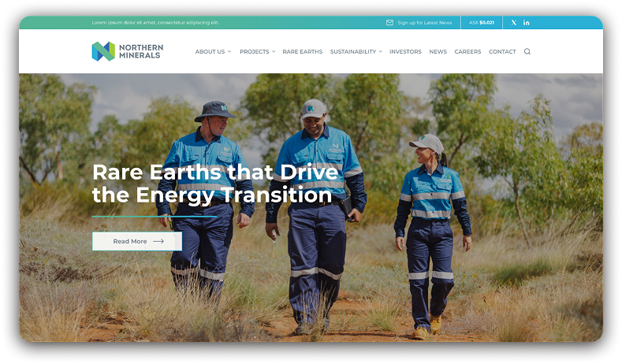Open the Contact menu item
The height and width of the screenshot is (364, 622).
click(502, 51)
